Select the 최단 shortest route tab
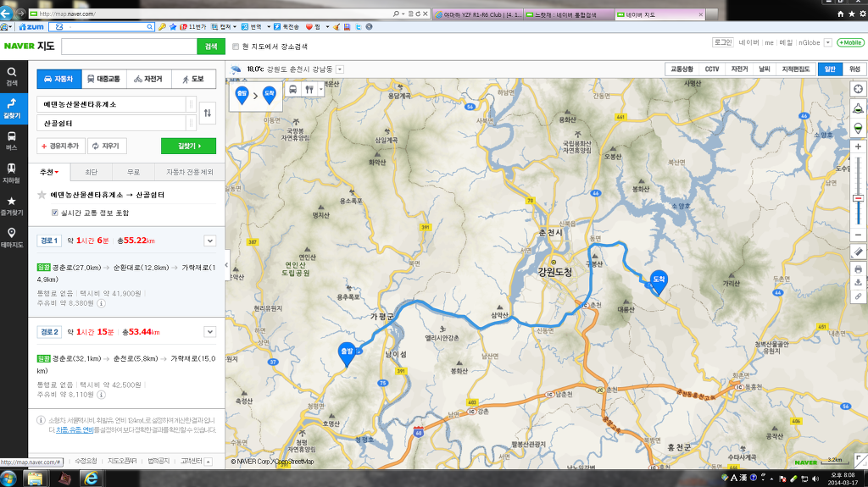Screen dimensions: 868x487 [x=92, y=172]
